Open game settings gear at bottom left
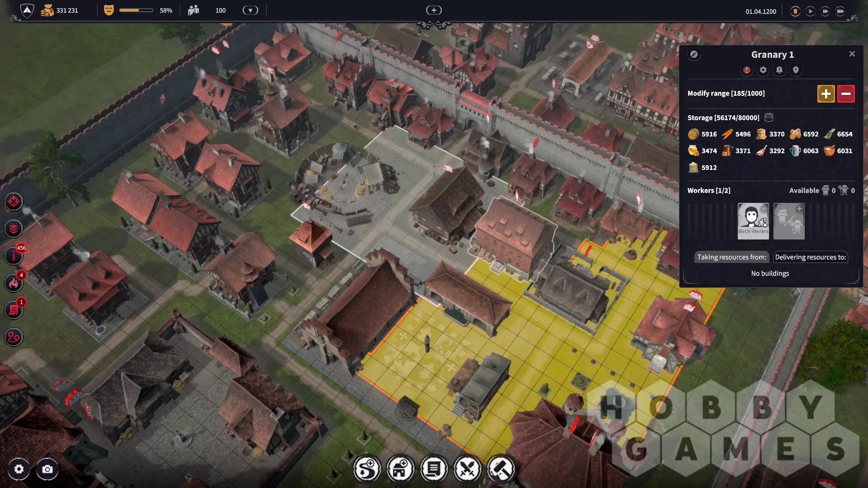Image resolution: width=868 pixels, height=488 pixels. tap(19, 469)
